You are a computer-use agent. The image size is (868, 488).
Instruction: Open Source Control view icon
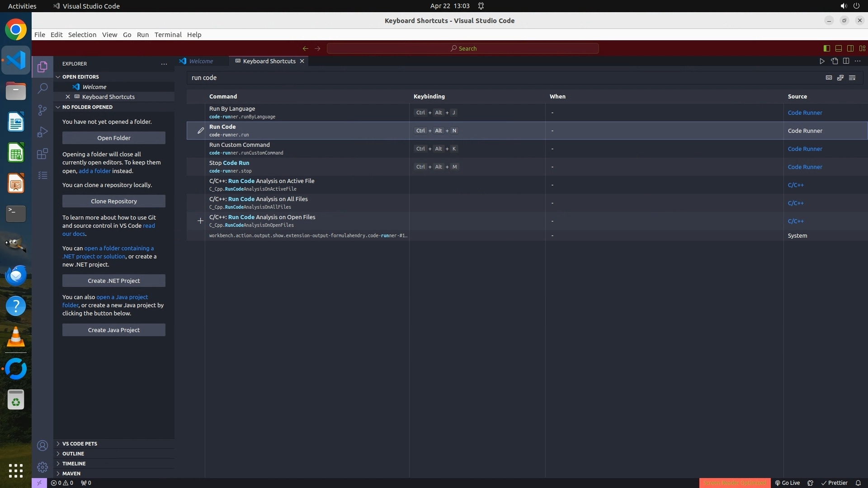point(42,110)
